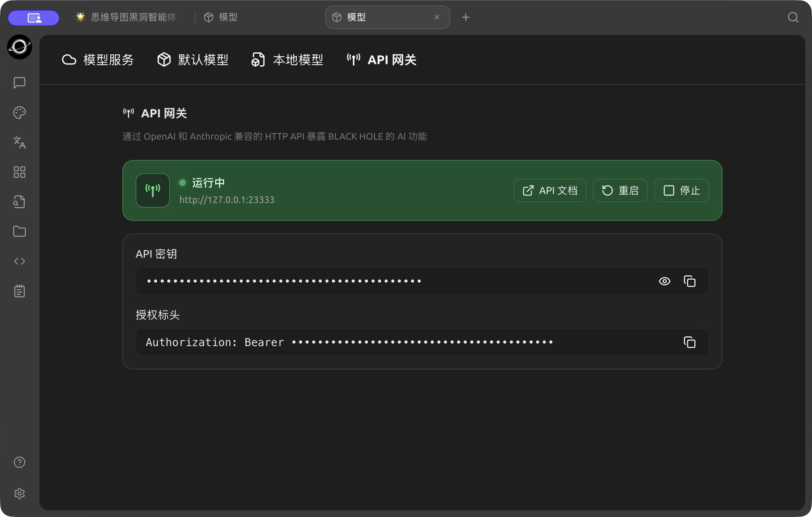This screenshot has height=517, width=812.
Task: Copy the API key
Action: [690, 281]
